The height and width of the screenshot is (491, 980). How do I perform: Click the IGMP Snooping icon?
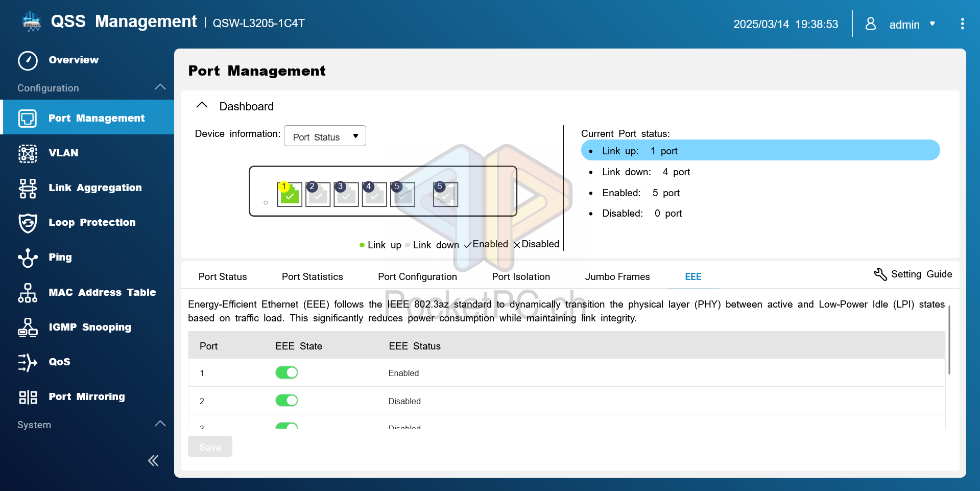pyautogui.click(x=28, y=328)
